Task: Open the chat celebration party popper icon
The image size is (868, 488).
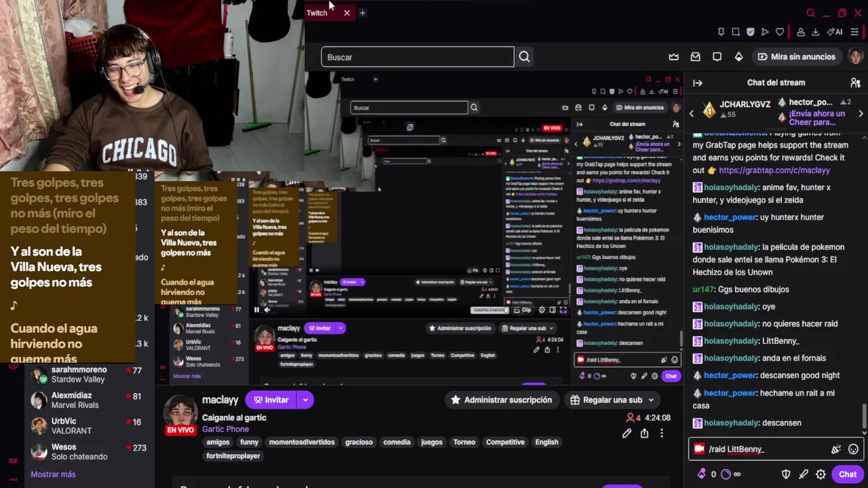Action: pos(836,449)
